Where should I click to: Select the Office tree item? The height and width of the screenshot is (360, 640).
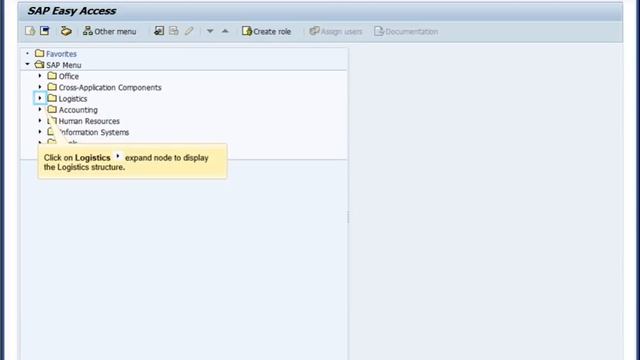[69, 76]
